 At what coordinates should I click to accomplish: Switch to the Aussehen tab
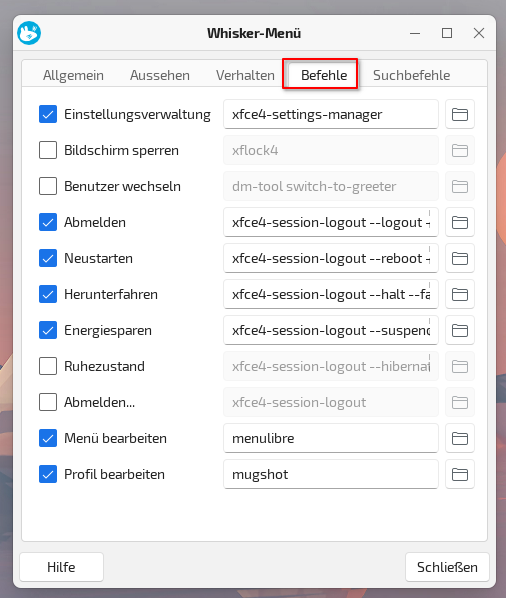point(160,75)
